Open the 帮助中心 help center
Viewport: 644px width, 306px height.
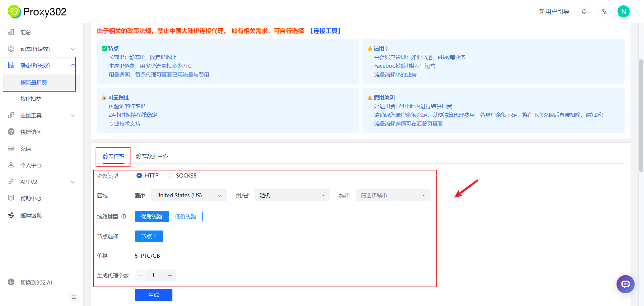click(x=30, y=198)
